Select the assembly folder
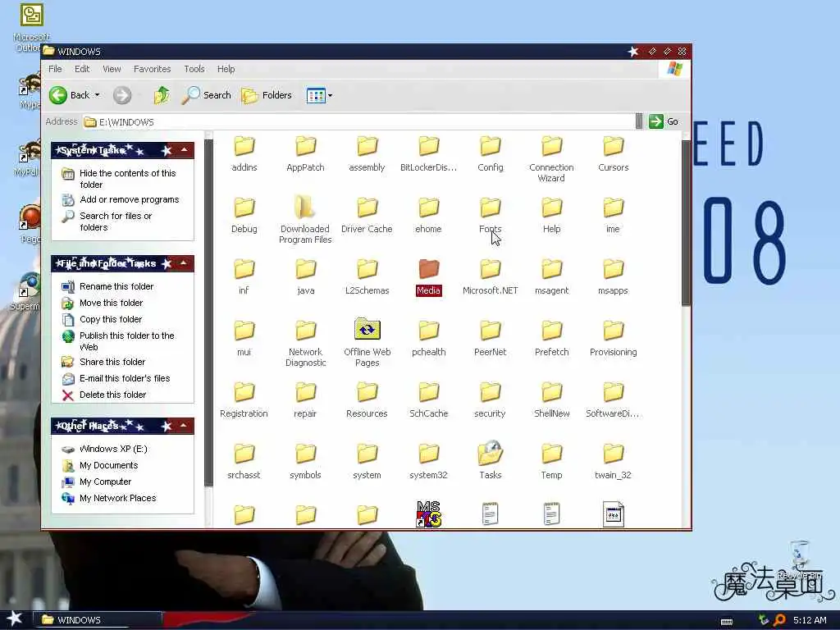Screen dimensions: 840x630 tap(367, 153)
